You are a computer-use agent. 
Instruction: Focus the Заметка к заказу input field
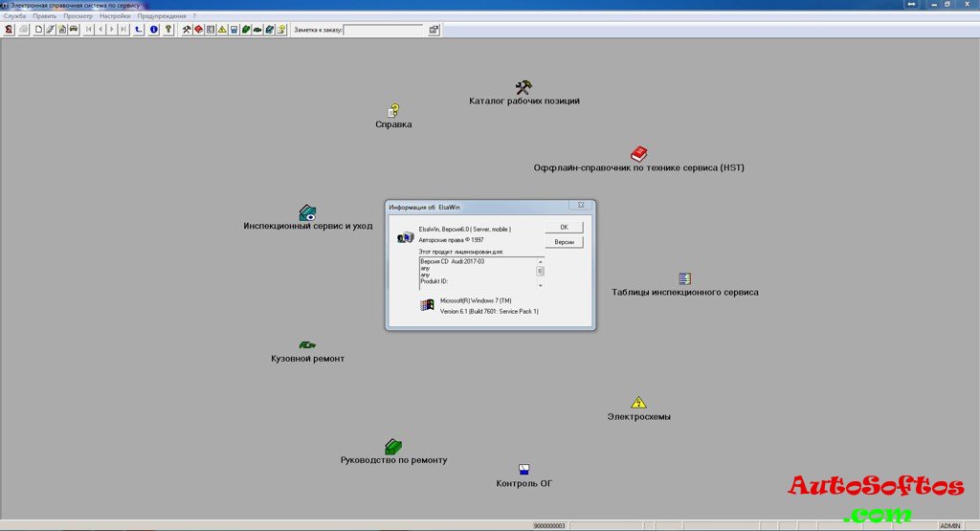tap(383, 30)
